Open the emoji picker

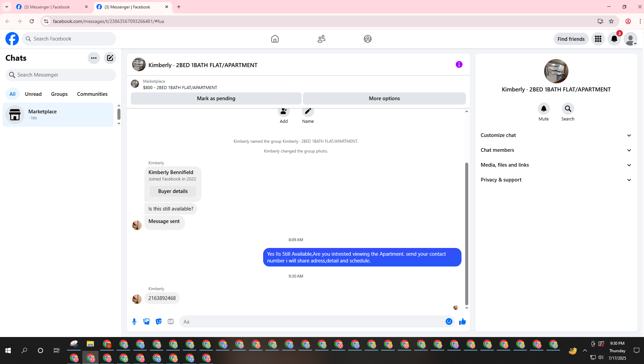[x=449, y=321]
